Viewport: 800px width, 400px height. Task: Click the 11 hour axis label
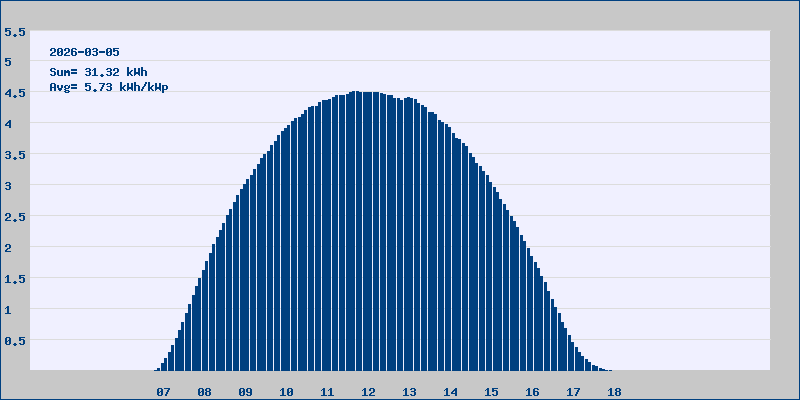click(x=328, y=392)
